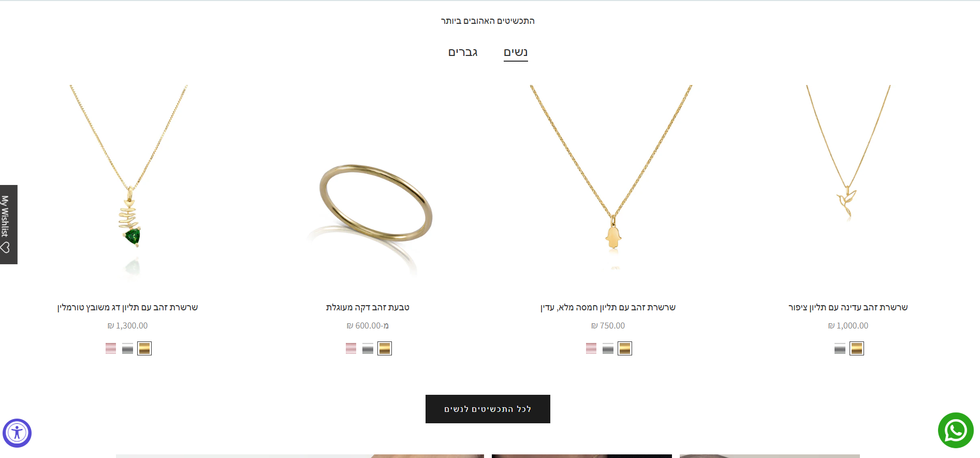Open טבעת זהב דקה מעוגלת title link
The width and height of the screenshot is (980, 458).
tap(368, 307)
